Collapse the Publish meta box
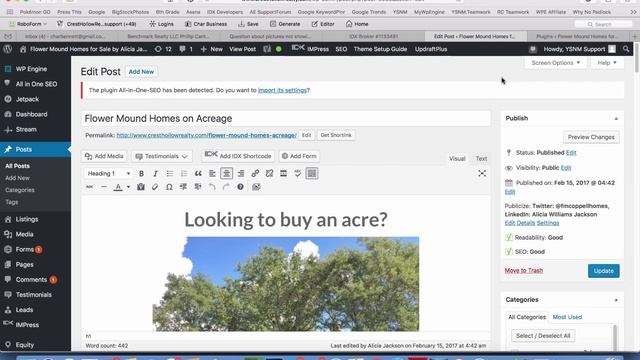Viewport: 640px width, 360px height. click(x=616, y=118)
